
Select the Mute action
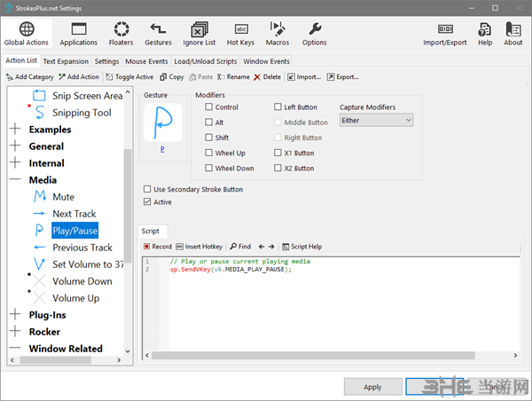click(64, 197)
